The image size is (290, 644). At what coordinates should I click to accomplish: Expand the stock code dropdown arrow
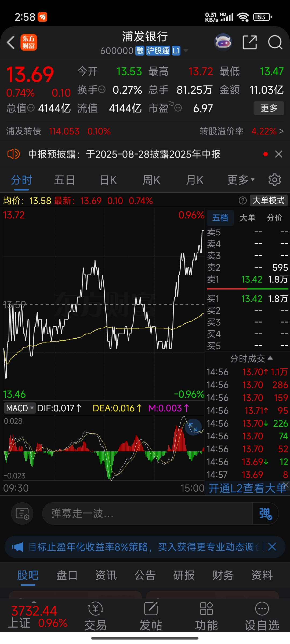click(x=186, y=50)
